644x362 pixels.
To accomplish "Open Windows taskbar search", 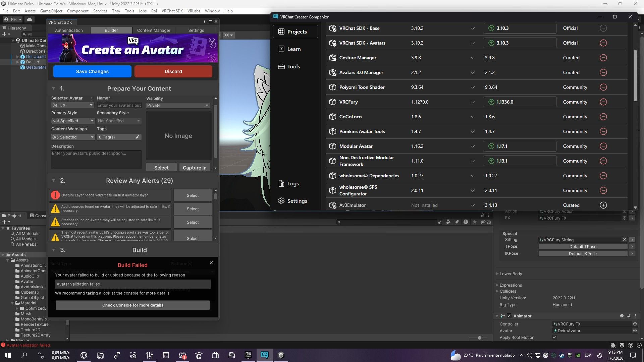I will [x=24, y=355].
